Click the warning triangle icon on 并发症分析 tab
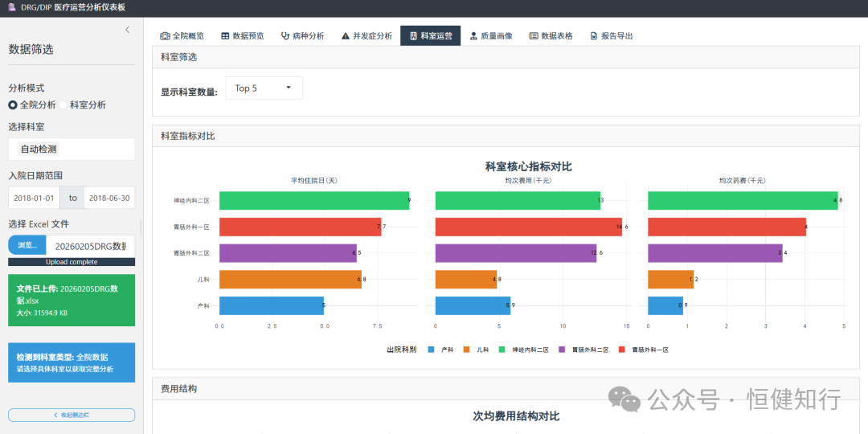This screenshot has width=868, height=434. (346, 36)
